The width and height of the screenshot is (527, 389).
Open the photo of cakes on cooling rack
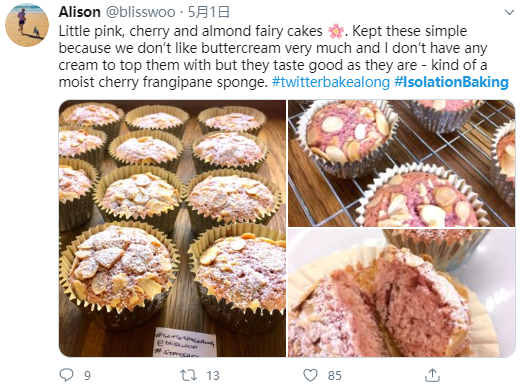click(401, 163)
